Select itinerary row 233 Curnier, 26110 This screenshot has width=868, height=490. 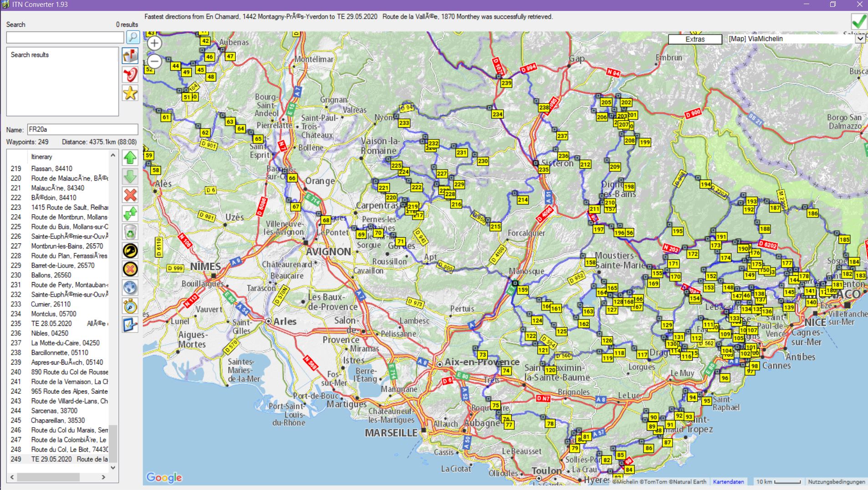click(58, 304)
